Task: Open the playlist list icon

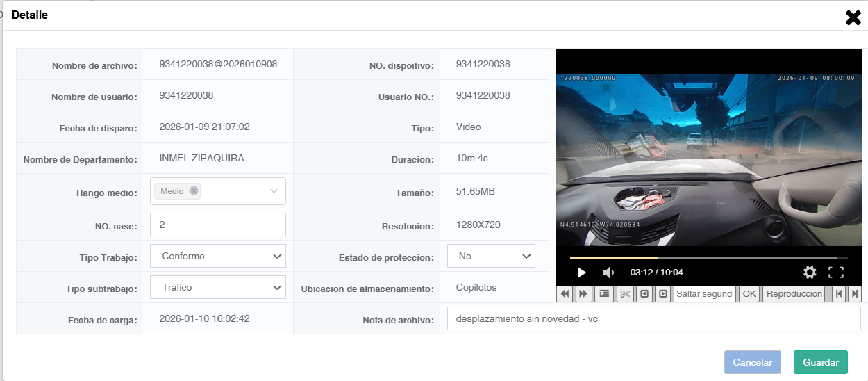Action: point(604,294)
